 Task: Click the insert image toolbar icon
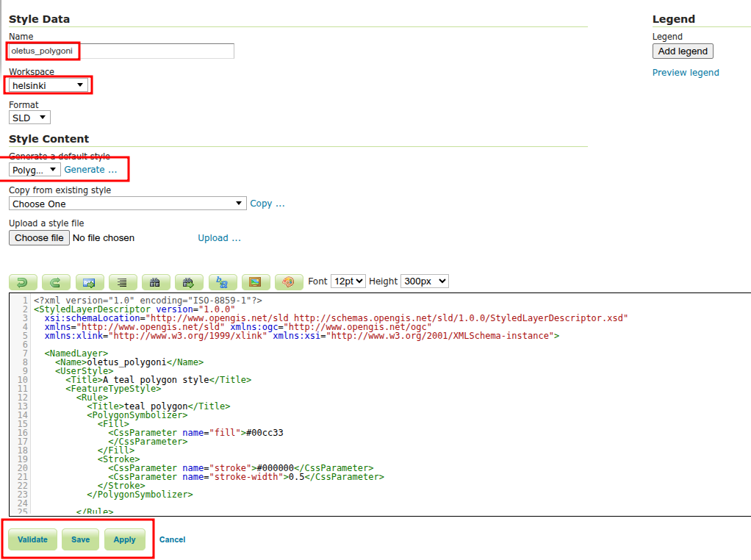point(255,282)
